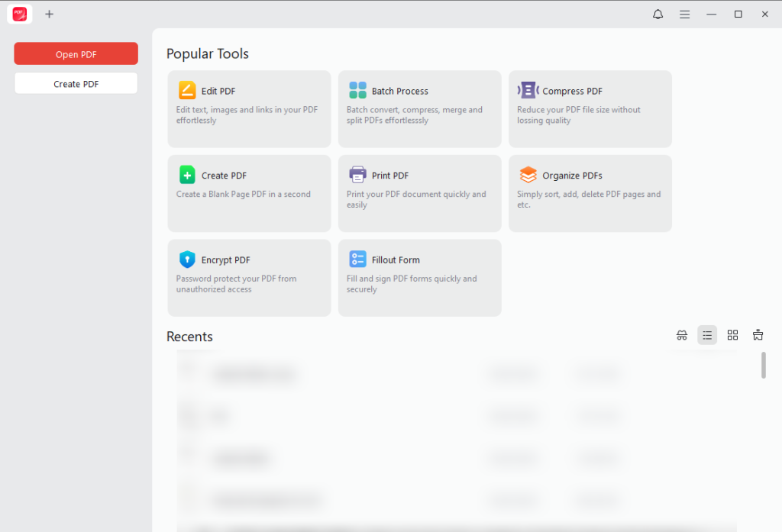Viewport: 782px width, 532px height.
Task: Click the Recents list scrollbar thumb
Action: pyautogui.click(x=763, y=366)
